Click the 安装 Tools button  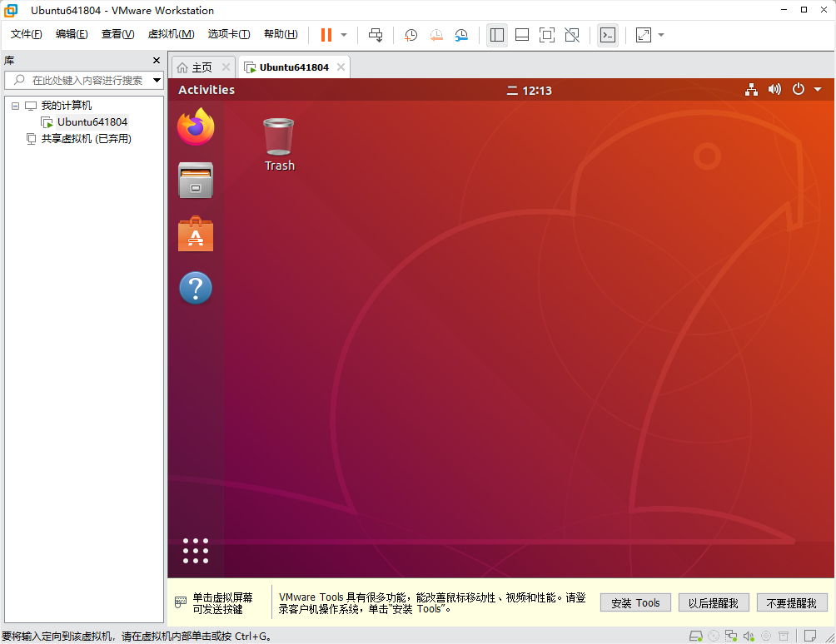click(635, 602)
